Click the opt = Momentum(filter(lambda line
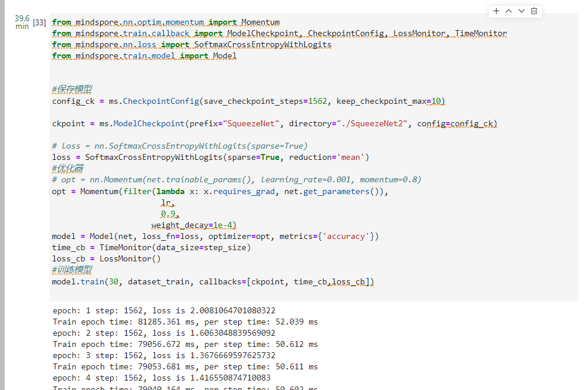 pyautogui.click(x=220, y=192)
